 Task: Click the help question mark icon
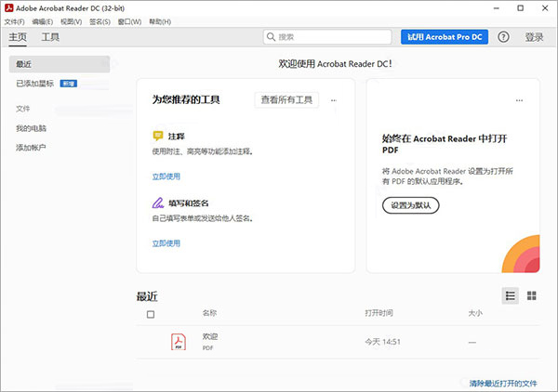[503, 37]
